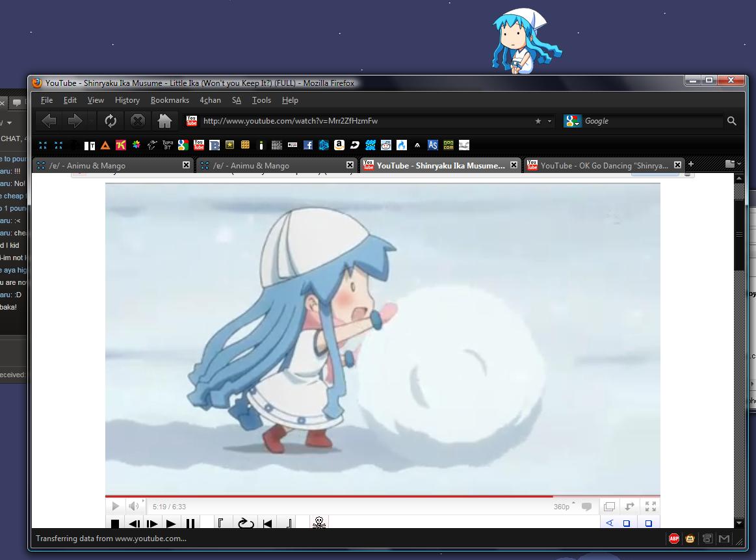
Task: Open the YouTube bookmark in bookmarks toolbar
Action: click(x=199, y=145)
